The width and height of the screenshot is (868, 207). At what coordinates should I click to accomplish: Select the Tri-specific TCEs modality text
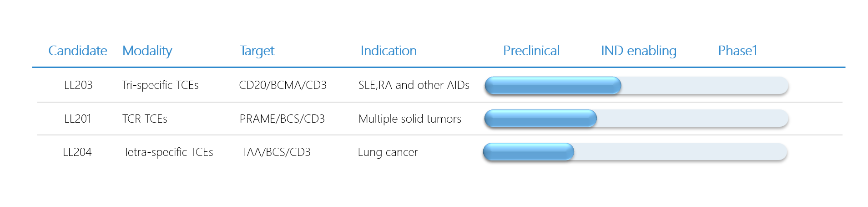click(160, 85)
